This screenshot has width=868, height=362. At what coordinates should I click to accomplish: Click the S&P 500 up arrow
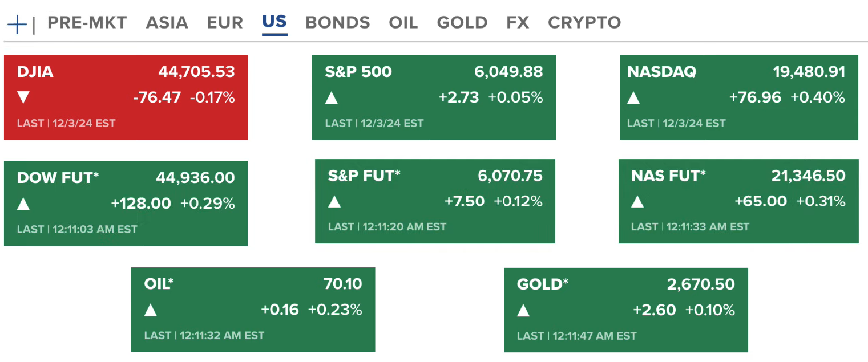[x=332, y=98]
